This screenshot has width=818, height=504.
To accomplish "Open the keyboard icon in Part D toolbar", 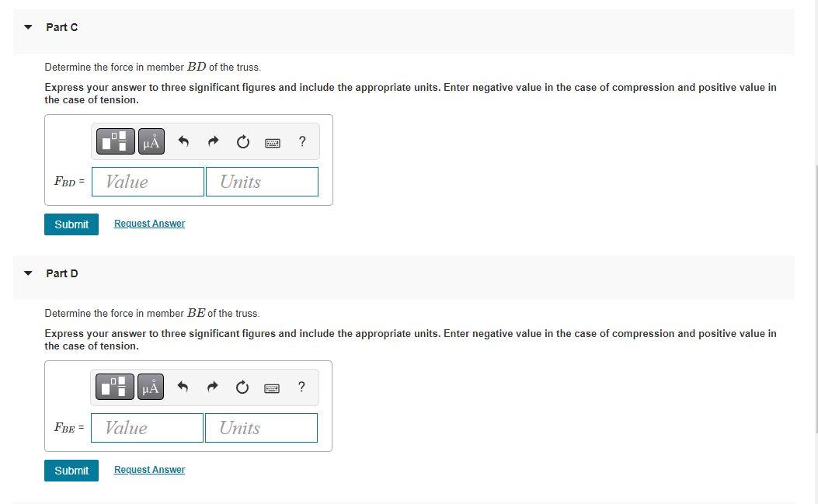I will click(272, 387).
